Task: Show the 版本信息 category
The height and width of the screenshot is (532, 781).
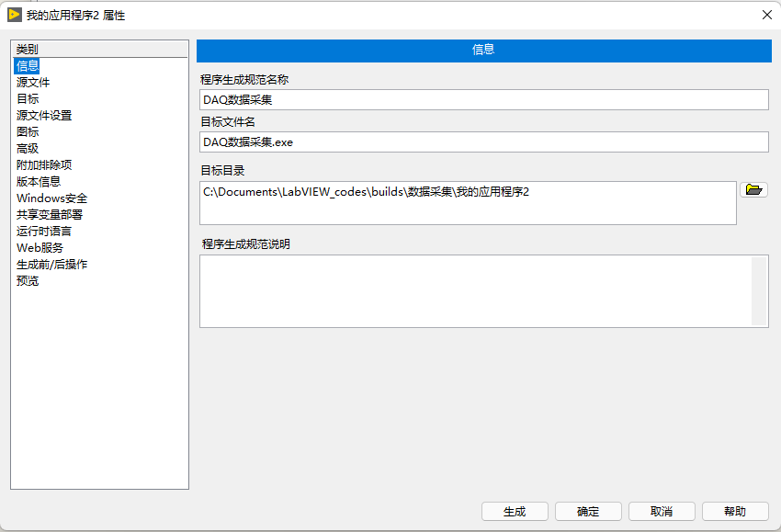Action: click(39, 181)
